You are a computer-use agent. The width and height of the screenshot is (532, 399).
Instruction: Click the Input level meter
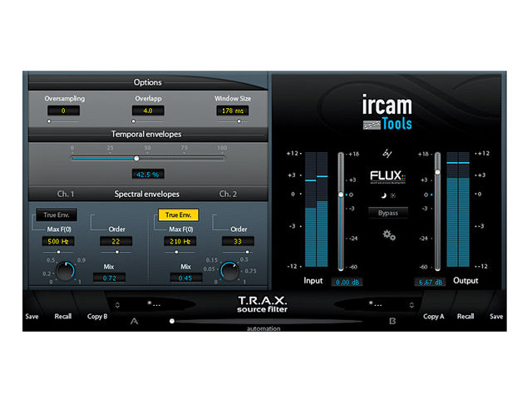pyautogui.click(x=316, y=209)
